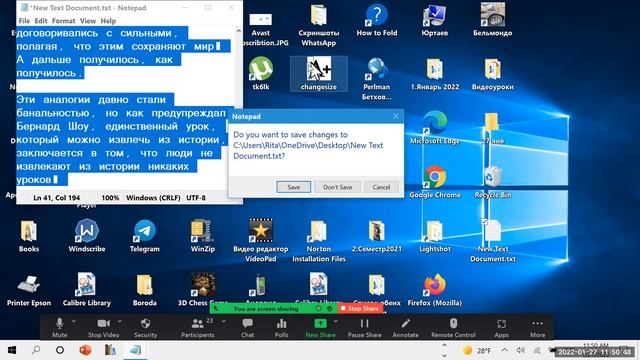Open Norton Installation Files folder
This screenshot has width=640, height=360.
tap(318, 241)
